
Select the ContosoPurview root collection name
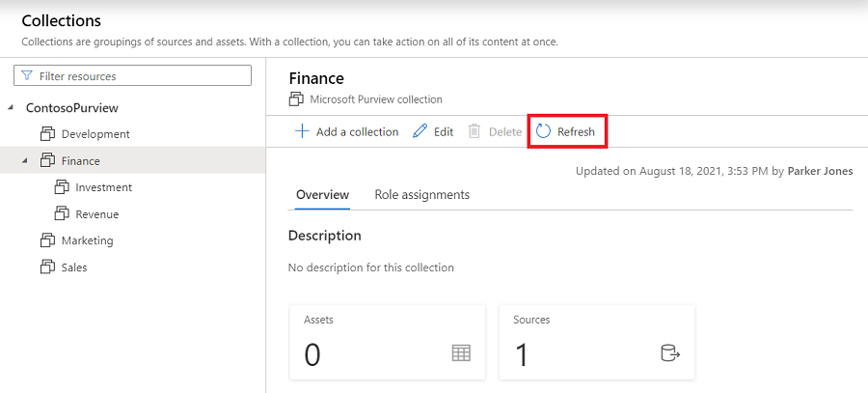coord(71,108)
